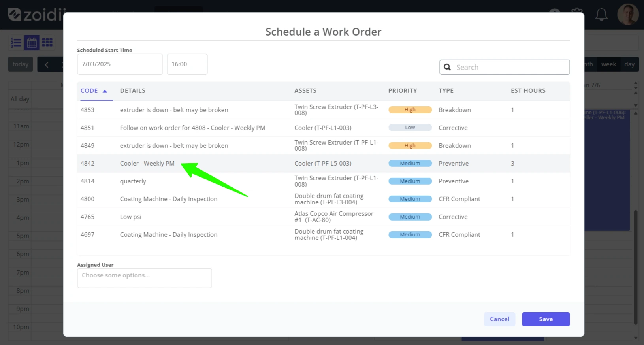Click High priority badge in row 4849
The height and width of the screenshot is (345, 644).
(410, 145)
